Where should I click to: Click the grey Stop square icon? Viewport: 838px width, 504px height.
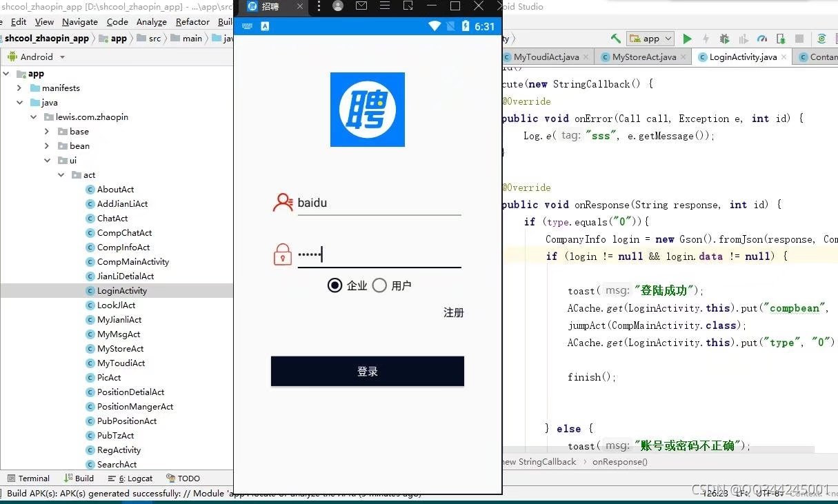click(799, 39)
